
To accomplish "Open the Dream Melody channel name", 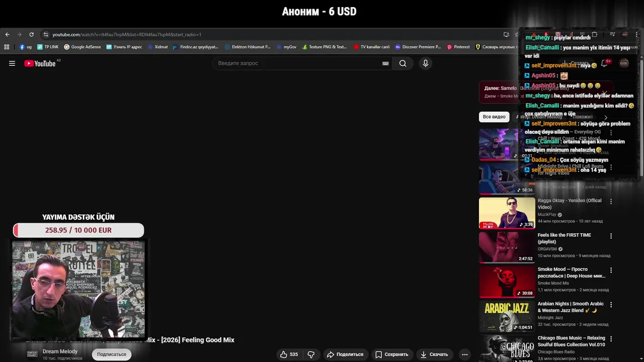I will click(60, 351).
